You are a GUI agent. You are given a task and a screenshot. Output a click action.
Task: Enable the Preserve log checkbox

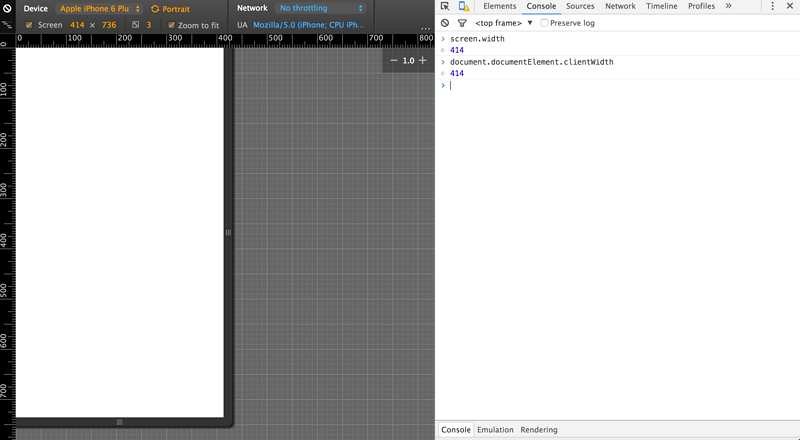(544, 23)
